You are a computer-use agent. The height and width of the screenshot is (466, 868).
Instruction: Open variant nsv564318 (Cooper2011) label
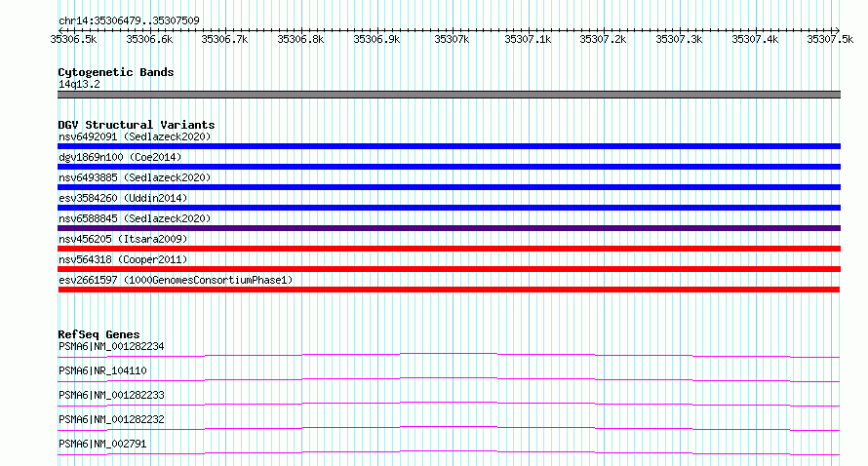coord(123,259)
